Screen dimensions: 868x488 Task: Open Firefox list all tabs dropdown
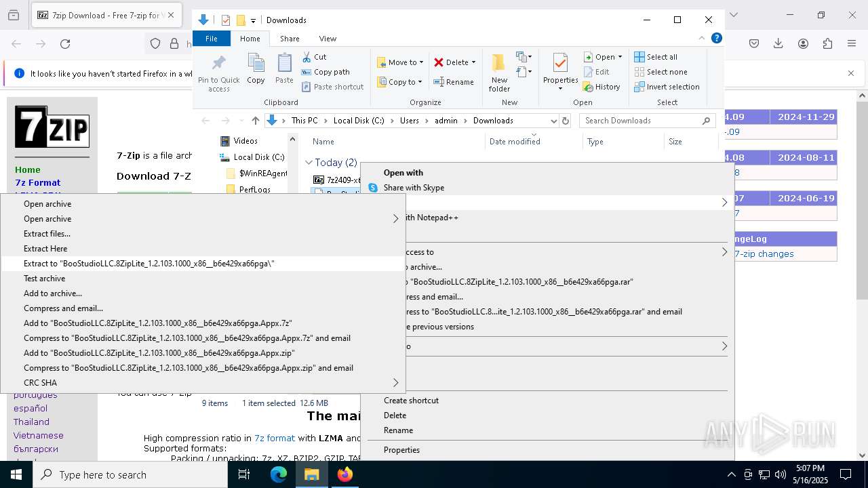(x=733, y=15)
